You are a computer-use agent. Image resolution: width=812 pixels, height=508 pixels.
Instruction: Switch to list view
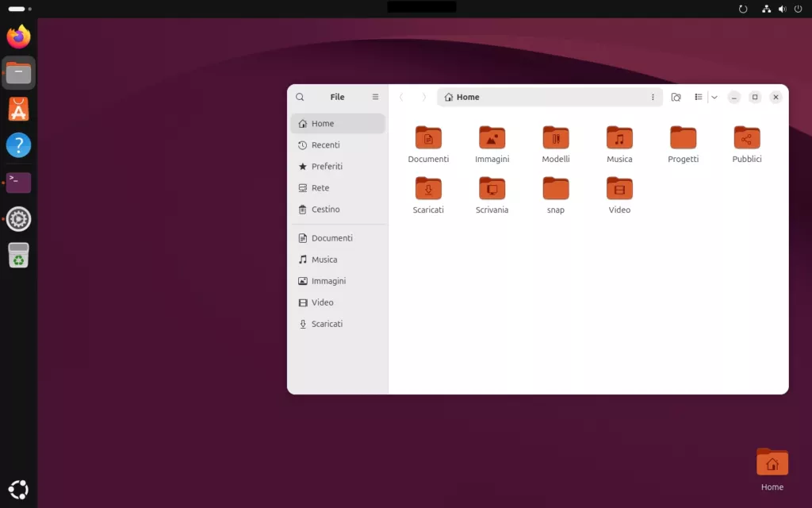(x=698, y=97)
